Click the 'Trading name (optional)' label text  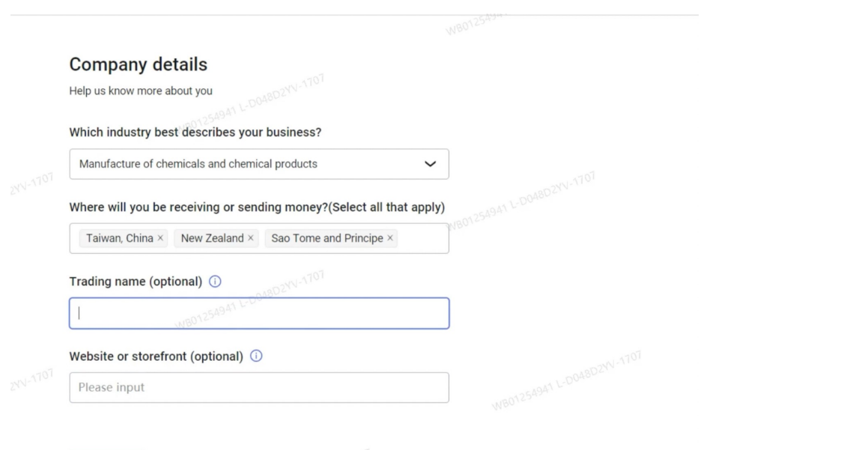coord(136,282)
